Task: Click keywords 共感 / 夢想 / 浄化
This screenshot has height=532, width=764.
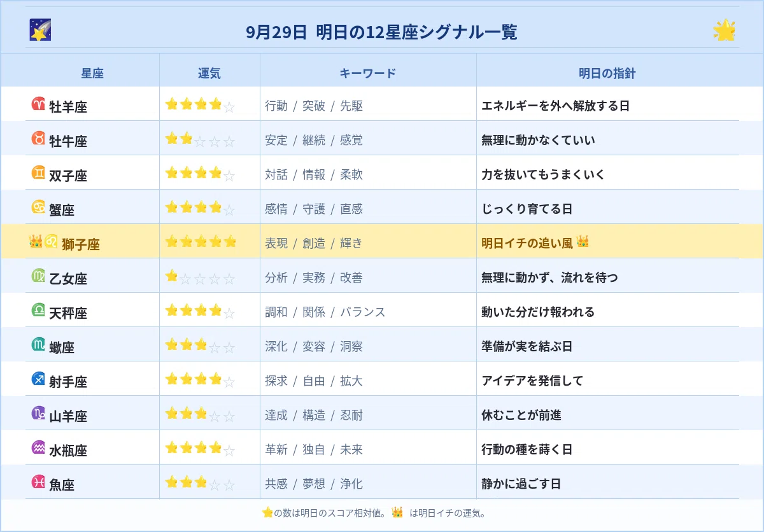Action: click(x=314, y=484)
